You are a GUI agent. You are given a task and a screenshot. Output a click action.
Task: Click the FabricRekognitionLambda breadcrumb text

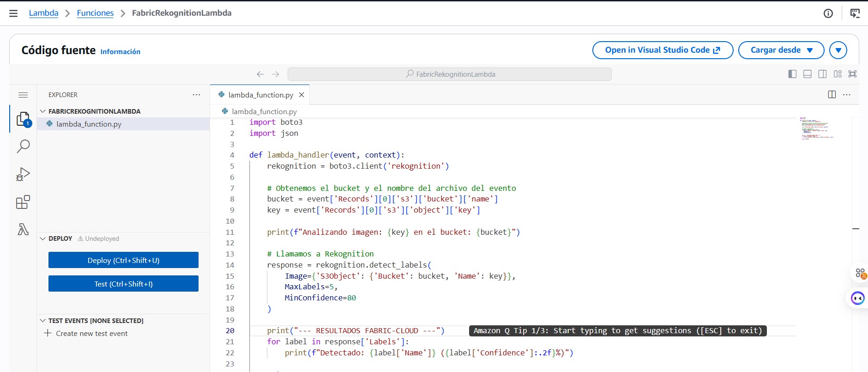[x=182, y=13]
